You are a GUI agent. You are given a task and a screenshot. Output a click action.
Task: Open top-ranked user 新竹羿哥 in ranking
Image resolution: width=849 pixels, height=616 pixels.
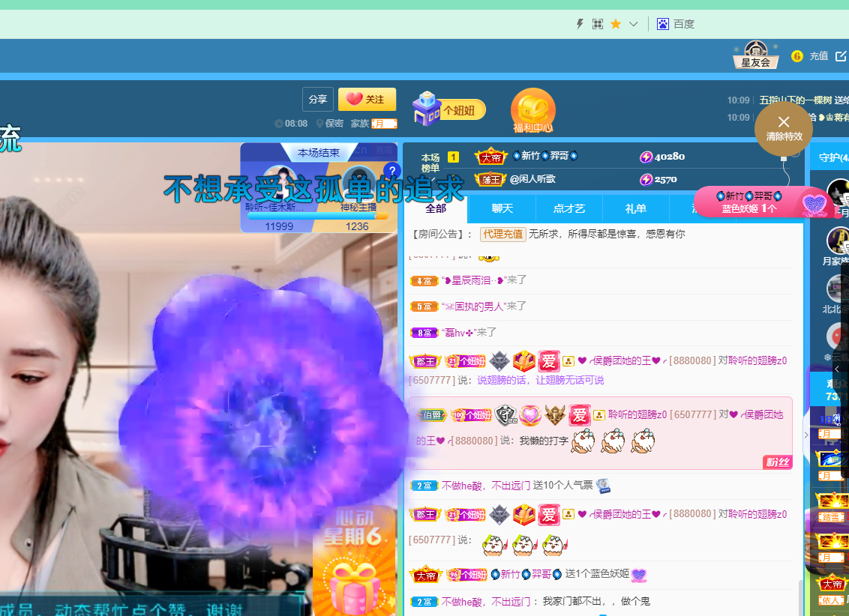[544, 156]
